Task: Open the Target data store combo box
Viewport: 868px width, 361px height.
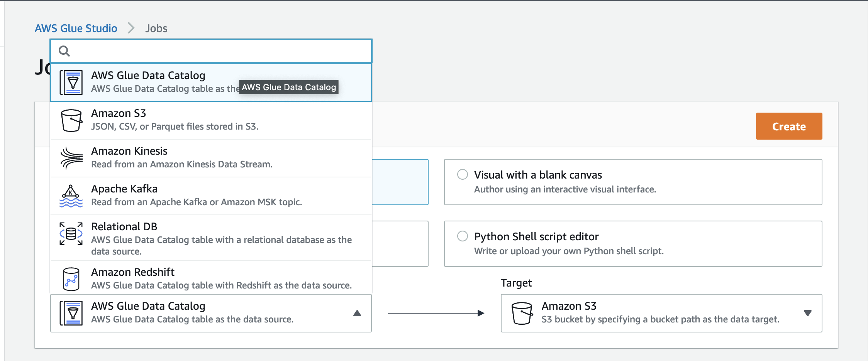Action: (x=660, y=313)
